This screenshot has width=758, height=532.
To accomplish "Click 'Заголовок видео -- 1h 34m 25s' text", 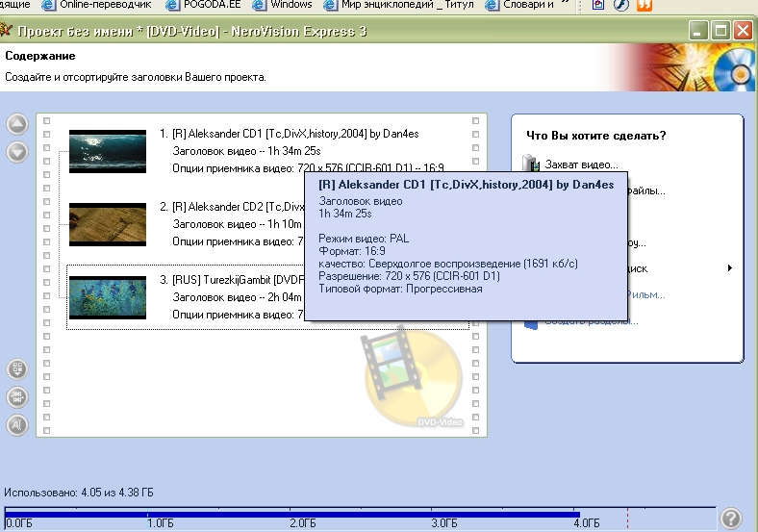I will click(246, 151).
